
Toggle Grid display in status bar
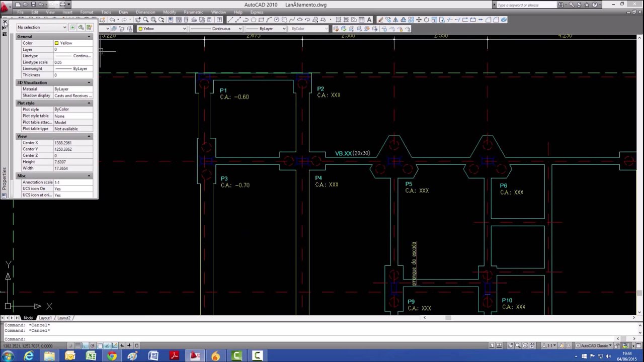click(78, 346)
